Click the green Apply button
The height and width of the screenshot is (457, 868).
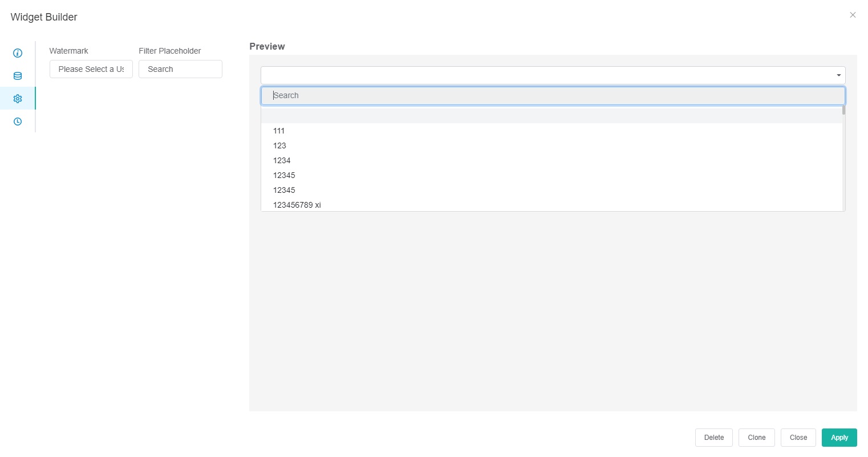[839, 438]
